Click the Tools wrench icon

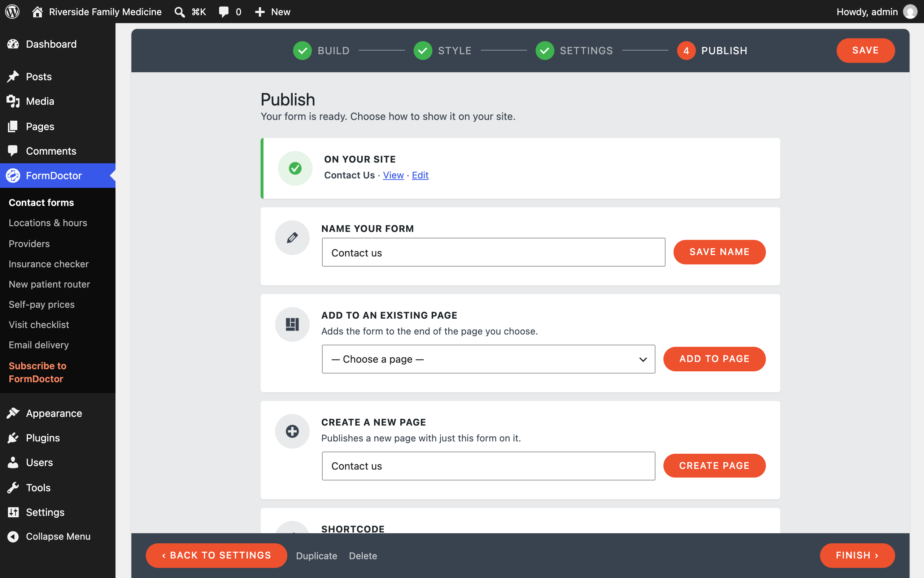click(x=13, y=488)
